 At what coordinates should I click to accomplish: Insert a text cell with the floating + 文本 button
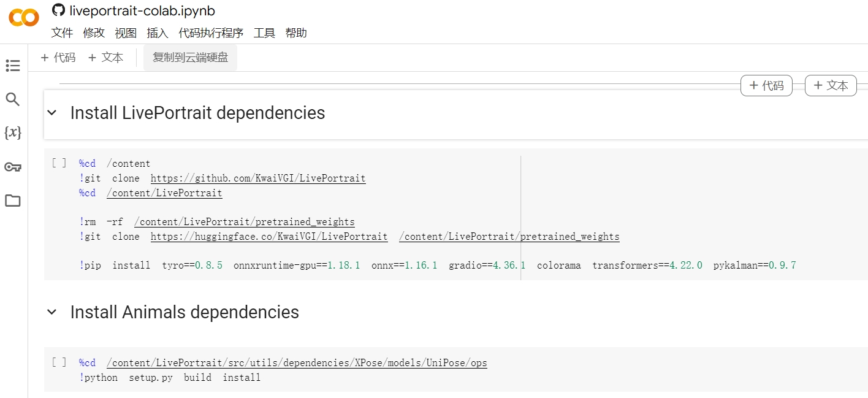click(x=831, y=86)
